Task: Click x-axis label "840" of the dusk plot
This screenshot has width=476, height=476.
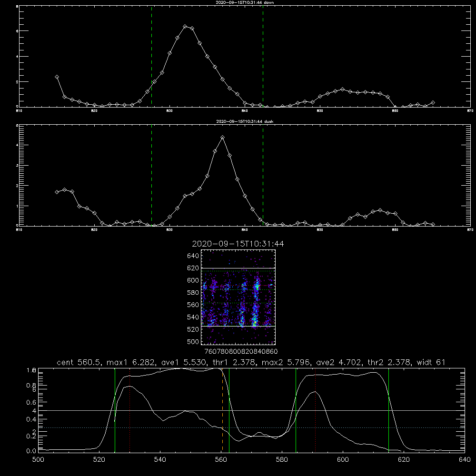Action: click(x=245, y=230)
